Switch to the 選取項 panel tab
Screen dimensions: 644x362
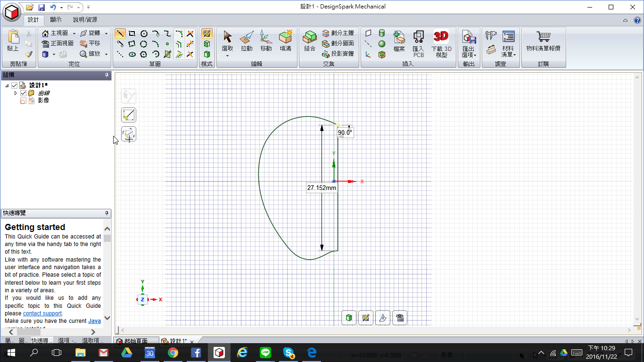92,341
